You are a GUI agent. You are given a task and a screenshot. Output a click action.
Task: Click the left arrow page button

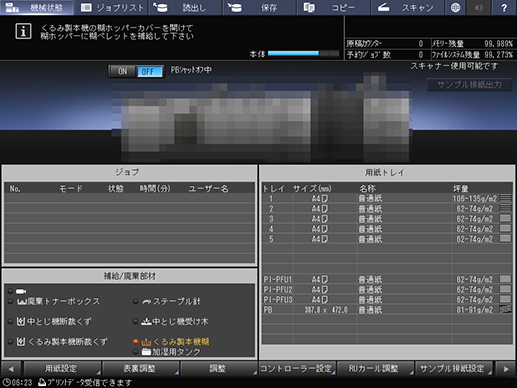coord(11,369)
